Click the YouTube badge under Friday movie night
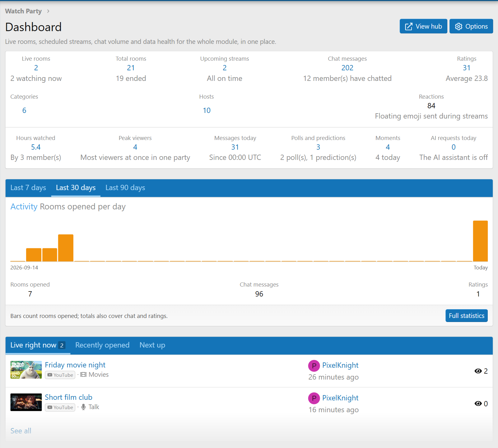Screen dimensions: 498x448 click(60, 375)
